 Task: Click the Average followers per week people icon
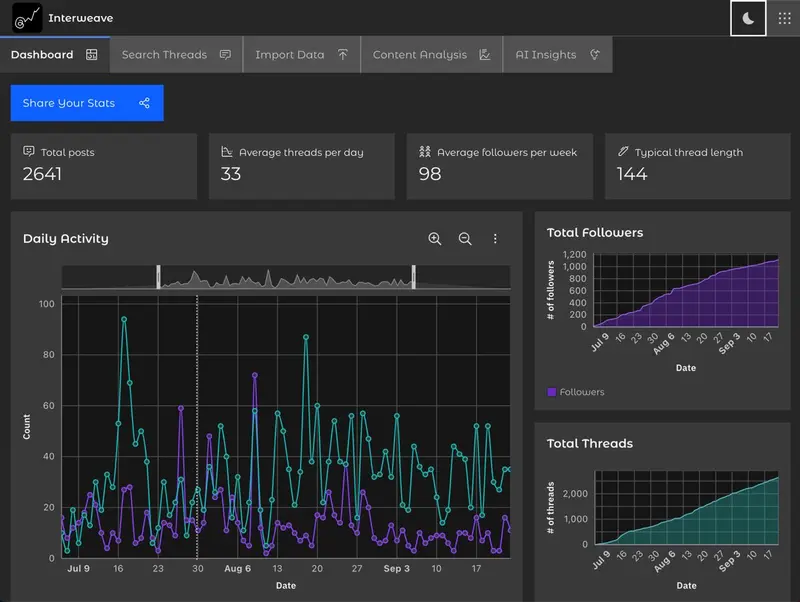(425, 152)
